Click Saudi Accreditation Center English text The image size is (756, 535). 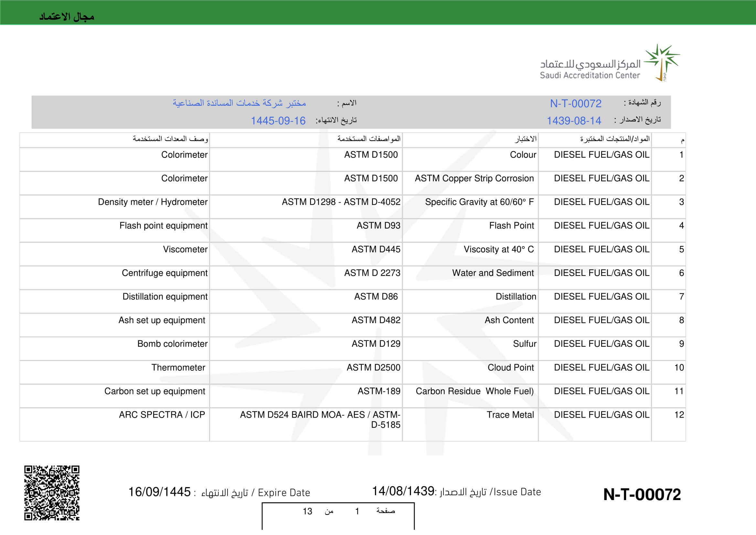point(590,75)
